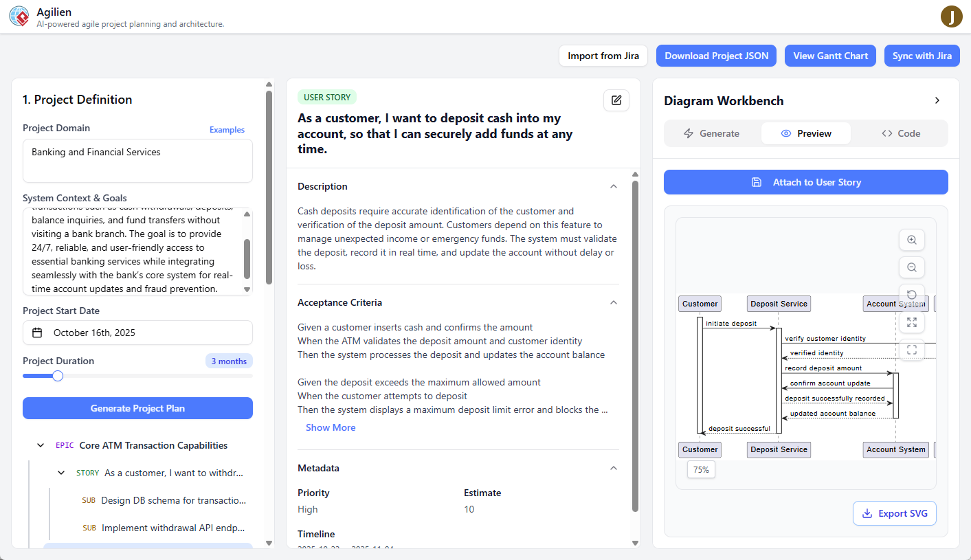
Task: Collapse the Metadata section
Action: coord(613,468)
